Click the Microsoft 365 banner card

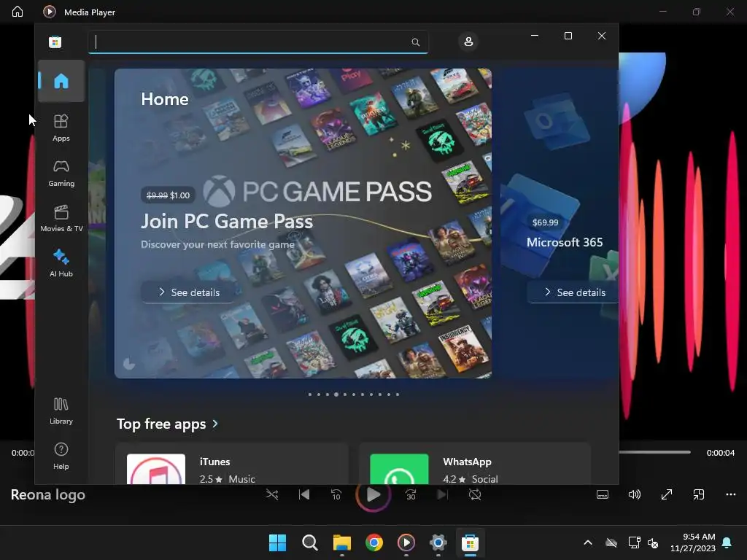click(x=559, y=223)
